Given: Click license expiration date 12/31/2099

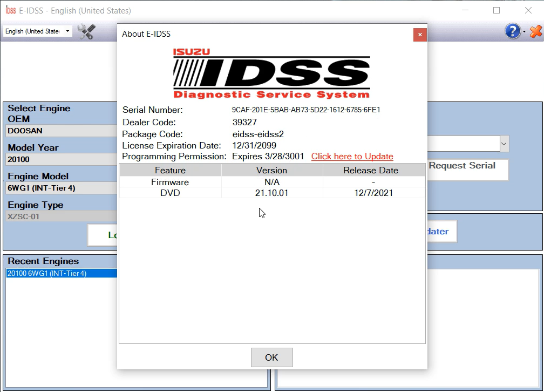Looking at the screenshot, I should click(254, 145).
